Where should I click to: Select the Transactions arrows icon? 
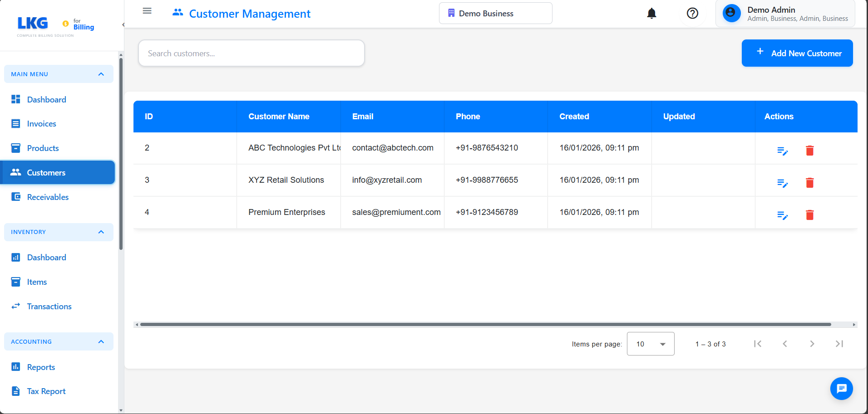coord(15,306)
